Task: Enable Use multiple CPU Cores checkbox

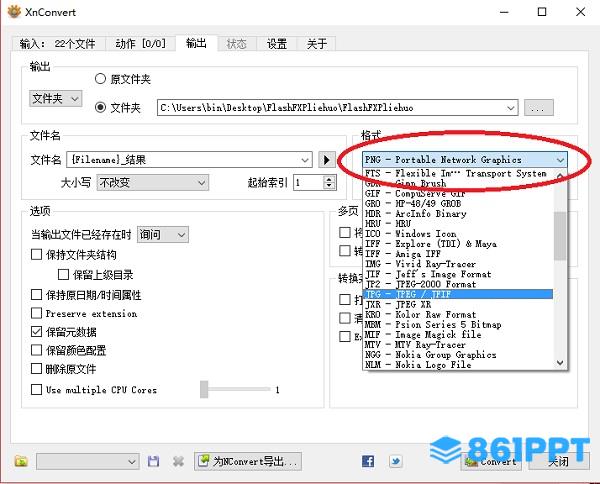Action: (36, 389)
